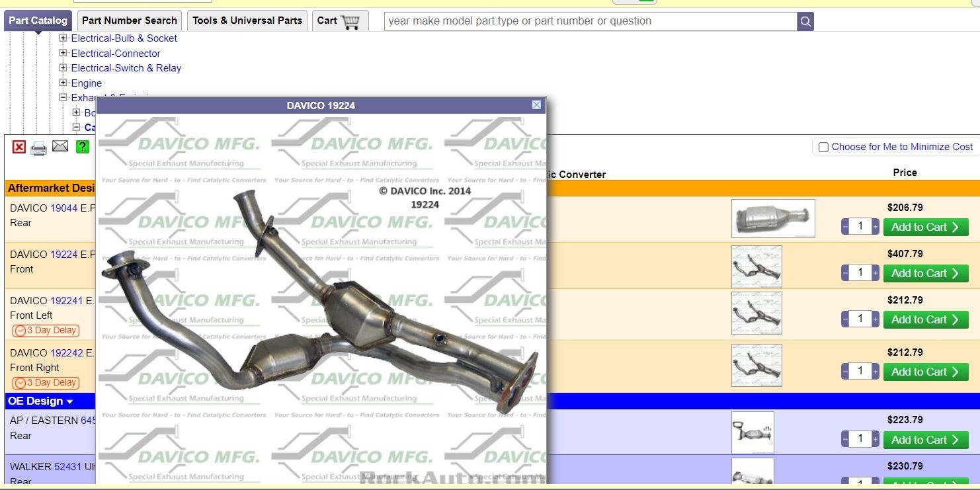Expand Electrical-Bulb & Socket category
Viewport: 980px width, 490px height.
click(63, 38)
